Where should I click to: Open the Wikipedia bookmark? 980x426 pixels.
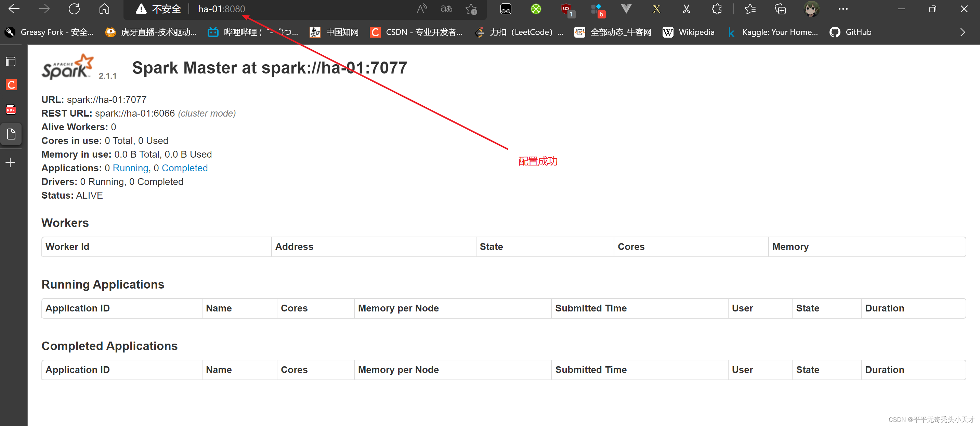tap(689, 32)
